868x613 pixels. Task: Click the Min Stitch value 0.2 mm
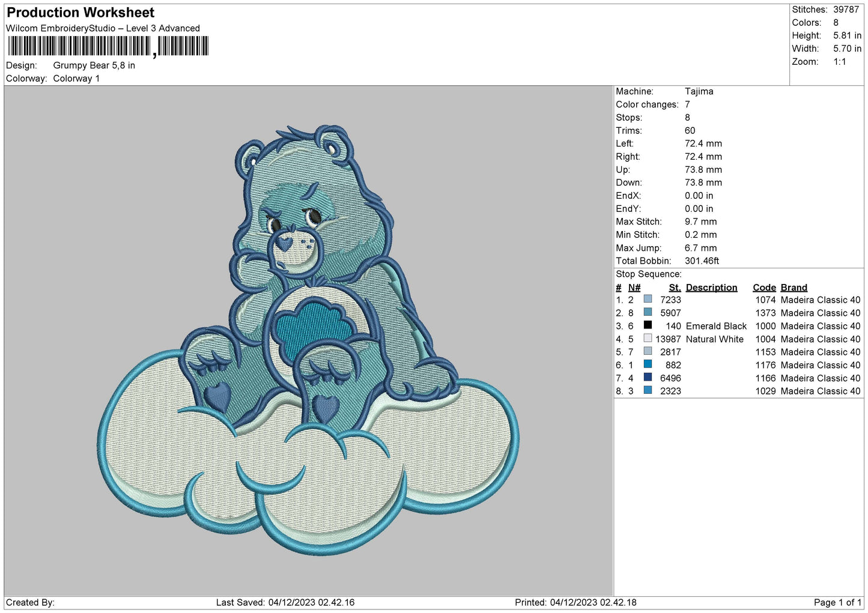701,235
